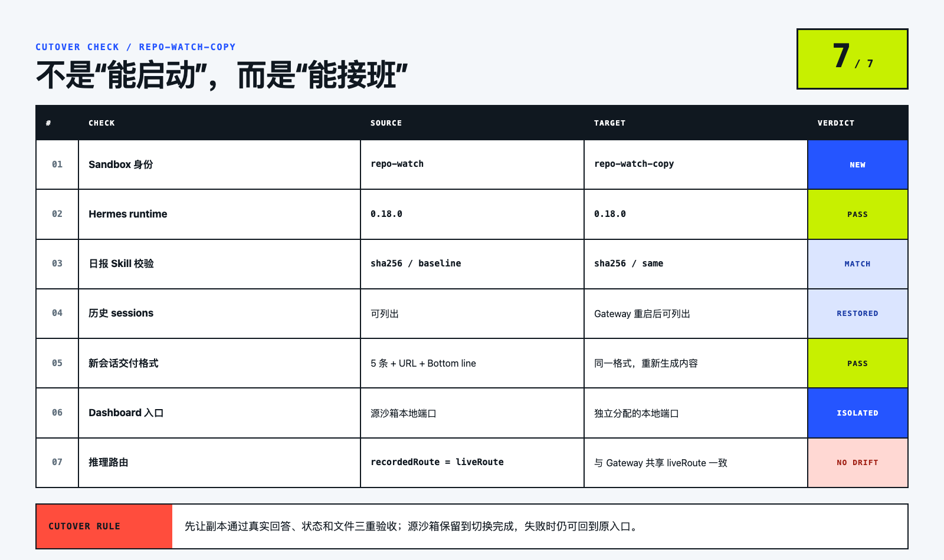Viewport: 944px width, 560px height.
Task: Click the source value "repo-watch"
Action: pyautogui.click(x=397, y=164)
